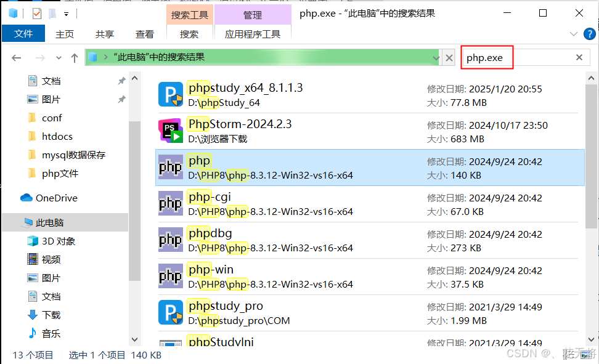This screenshot has height=364, width=599.
Task: Switch to the 共享 ribbon tab
Action: pyautogui.click(x=105, y=34)
